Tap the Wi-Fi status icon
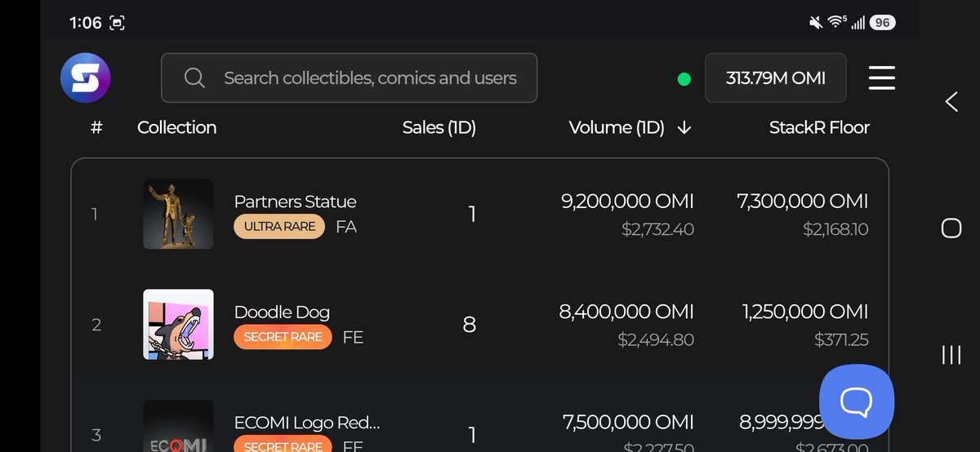Viewport: 980px width, 452px height. tap(836, 23)
